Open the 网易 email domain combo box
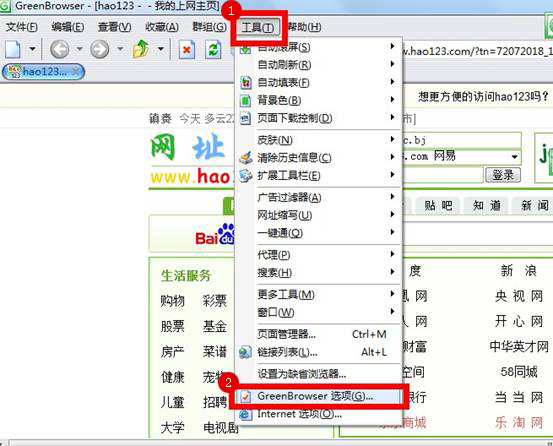Screen dimensions: 553x446 pos(462,156)
